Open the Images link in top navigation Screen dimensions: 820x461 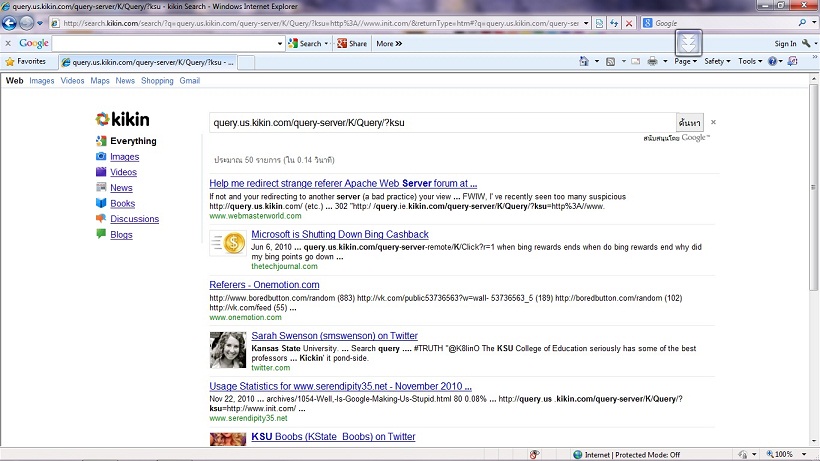[42, 80]
